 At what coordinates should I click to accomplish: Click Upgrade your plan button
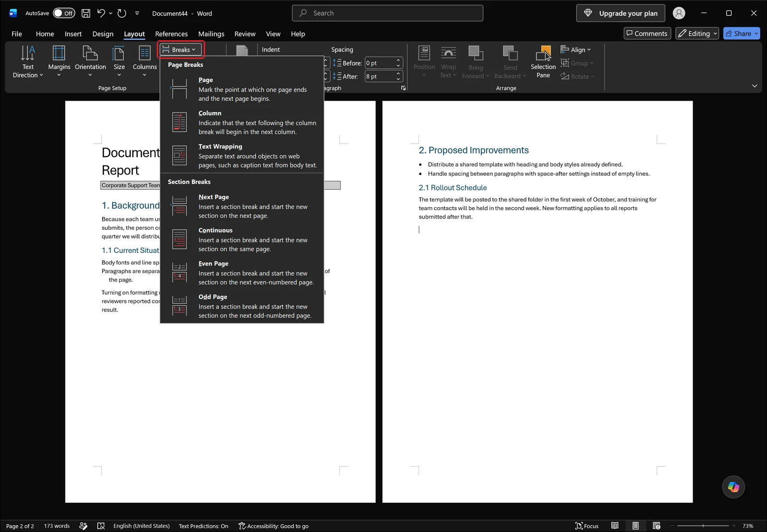coord(620,13)
